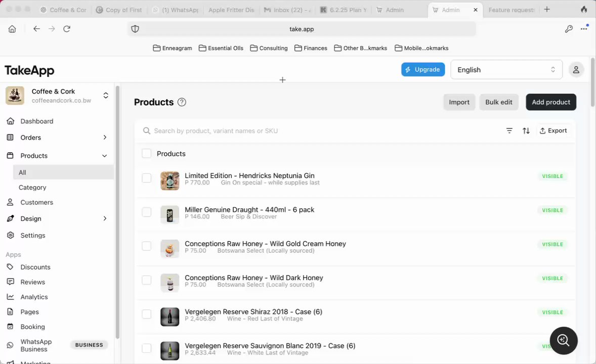Click the browser home icon

[x=12, y=29]
